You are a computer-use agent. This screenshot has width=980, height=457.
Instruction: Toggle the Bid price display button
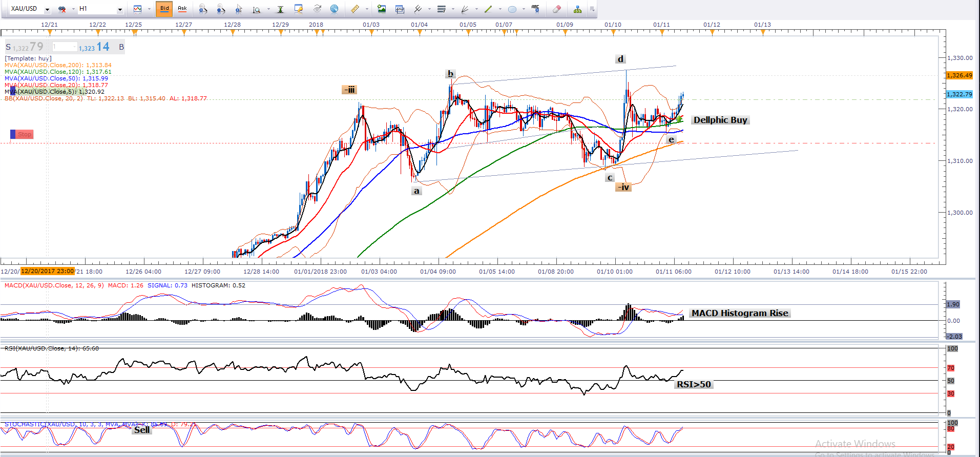click(x=164, y=9)
